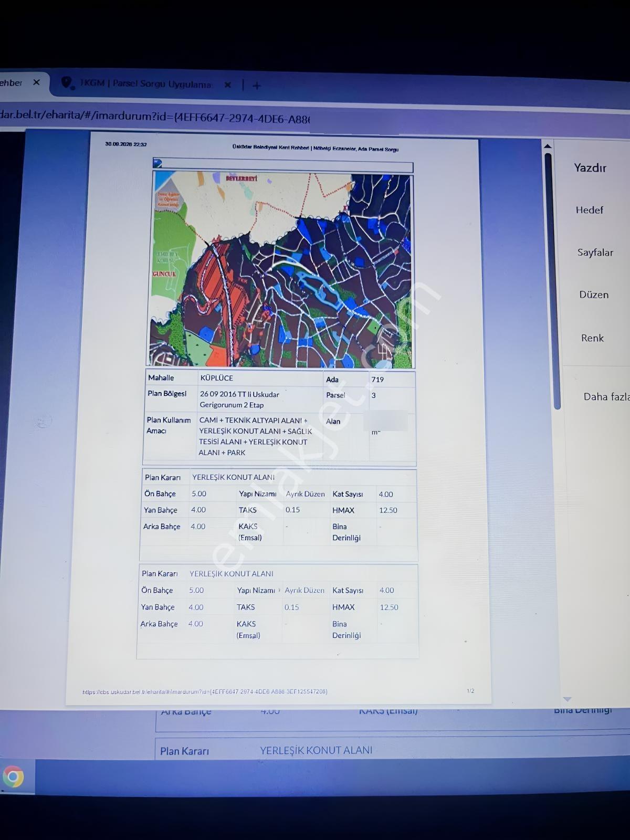Click the '1/2' page number in the footer
This screenshot has height=840, width=630.
[x=470, y=691]
